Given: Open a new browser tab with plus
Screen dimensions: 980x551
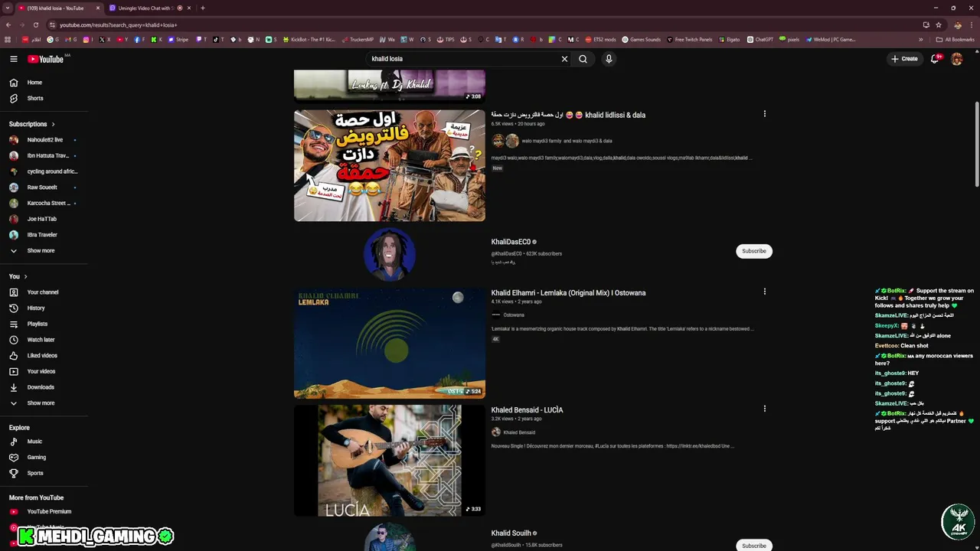Looking at the screenshot, I should tap(203, 8).
